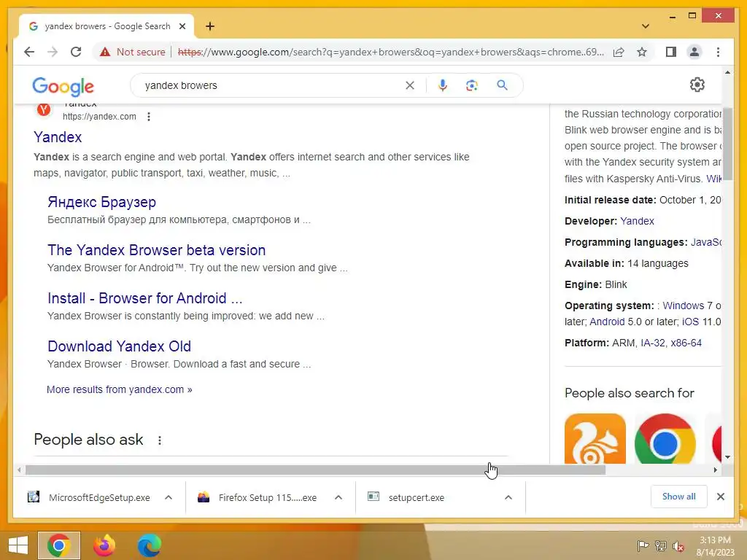Click the Google logo
This screenshot has height=560, width=747.
(x=63, y=86)
